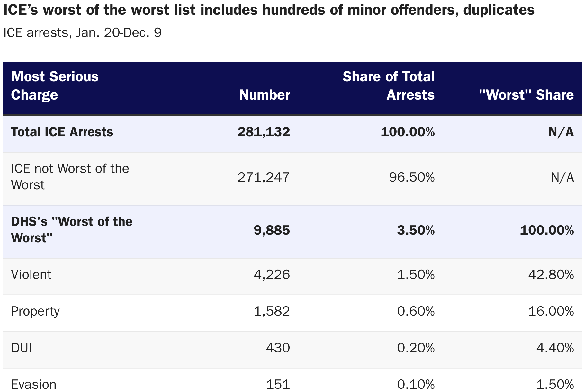
Task: Click the "Number" column header
Action: click(265, 95)
